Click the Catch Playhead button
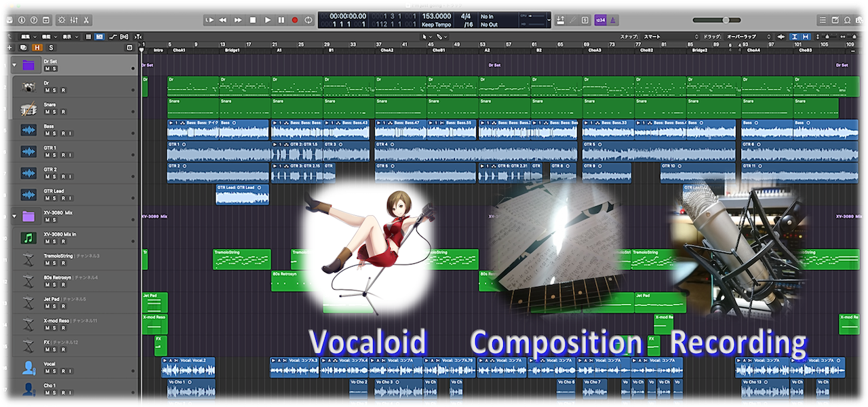 click(138, 37)
